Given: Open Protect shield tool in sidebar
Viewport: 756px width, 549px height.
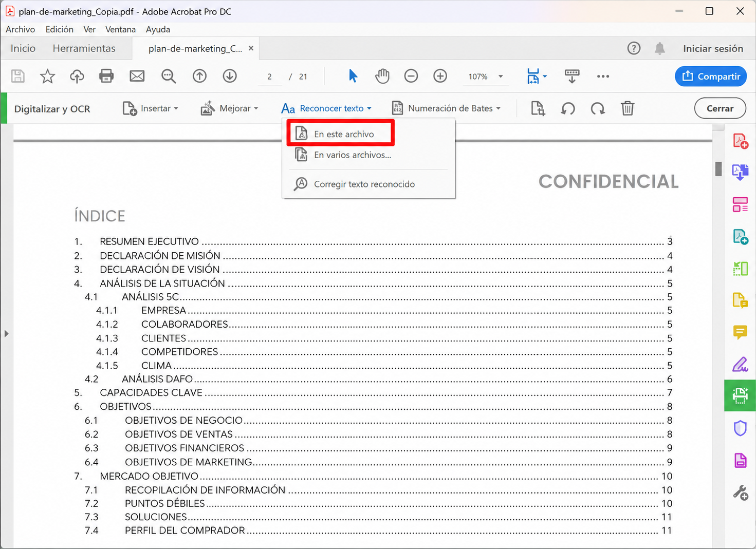Looking at the screenshot, I should (x=740, y=428).
